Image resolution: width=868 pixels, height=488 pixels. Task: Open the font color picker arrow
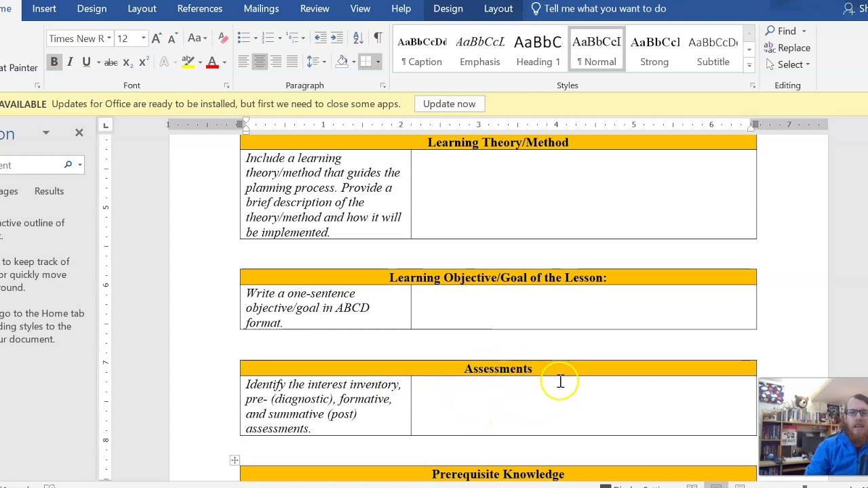(224, 62)
